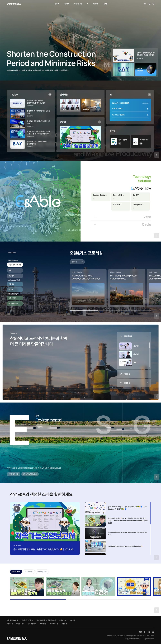Select the 석유화학 business tab
The image size is (161, 644).
pos(15,276)
